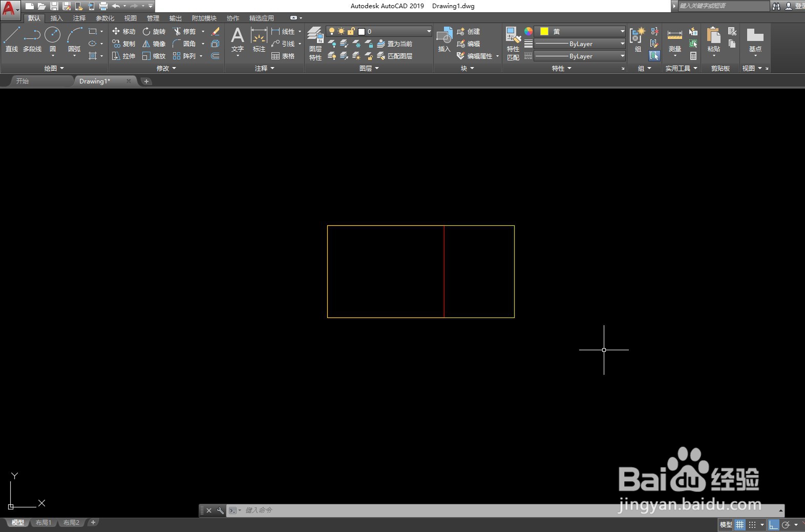This screenshot has width=805, height=532.
Task: Toggle snap mode in status bar
Action: (x=752, y=524)
